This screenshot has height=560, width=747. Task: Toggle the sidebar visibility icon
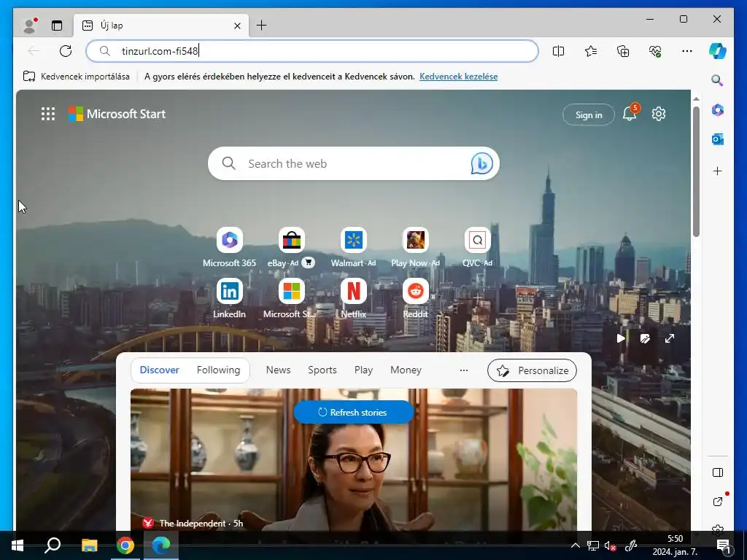(x=718, y=472)
